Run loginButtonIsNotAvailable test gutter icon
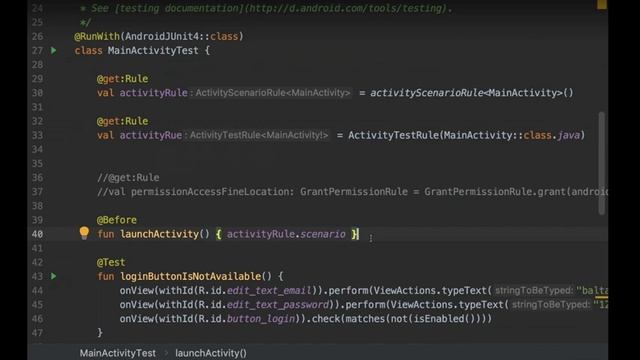640x360 pixels. click(x=54, y=276)
